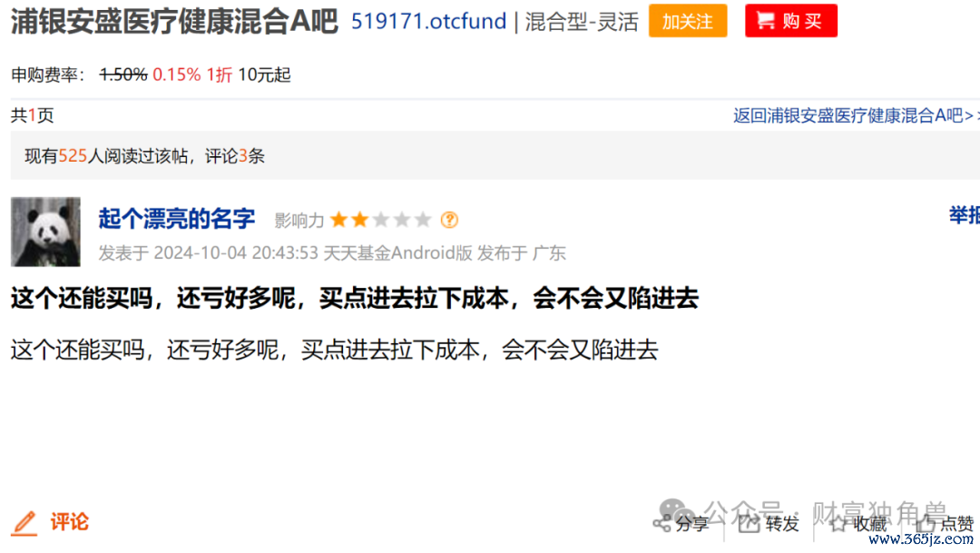Open fund title 浦银安盛医疗健康混合A吧
The width and height of the screenshot is (980, 553).
point(174,21)
